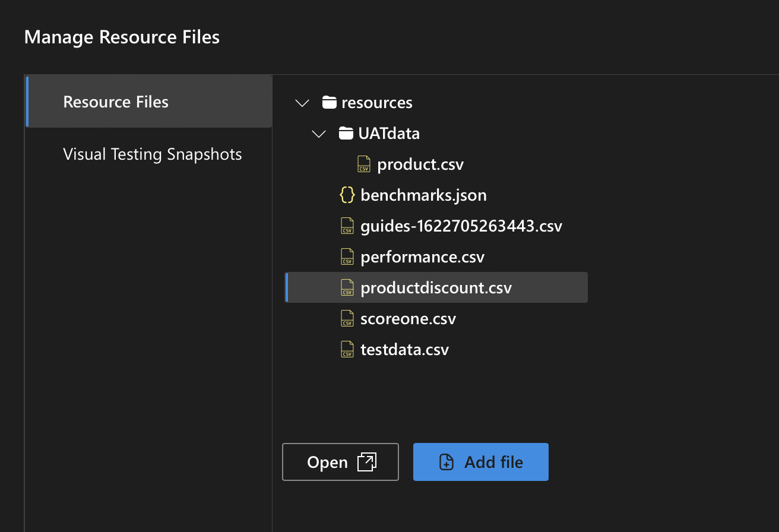The width and height of the screenshot is (779, 532).
Task: Open the Visual Testing Snapshots tab
Action: (152, 154)
